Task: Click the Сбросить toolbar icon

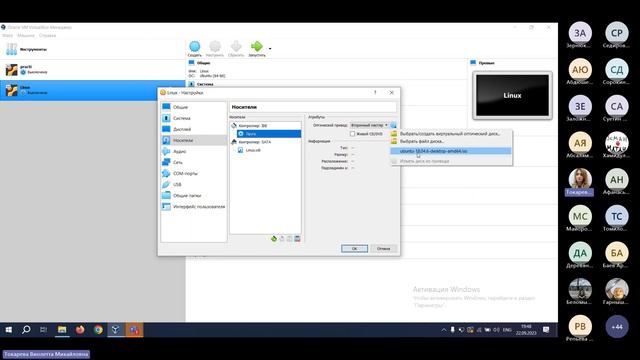Action: 236,49
